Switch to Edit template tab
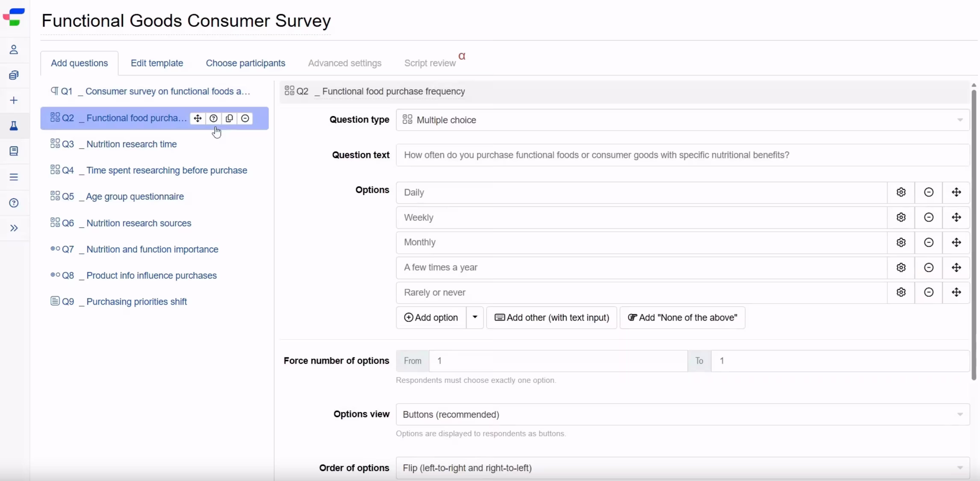The image size is (980, 481). pos(157,63)
